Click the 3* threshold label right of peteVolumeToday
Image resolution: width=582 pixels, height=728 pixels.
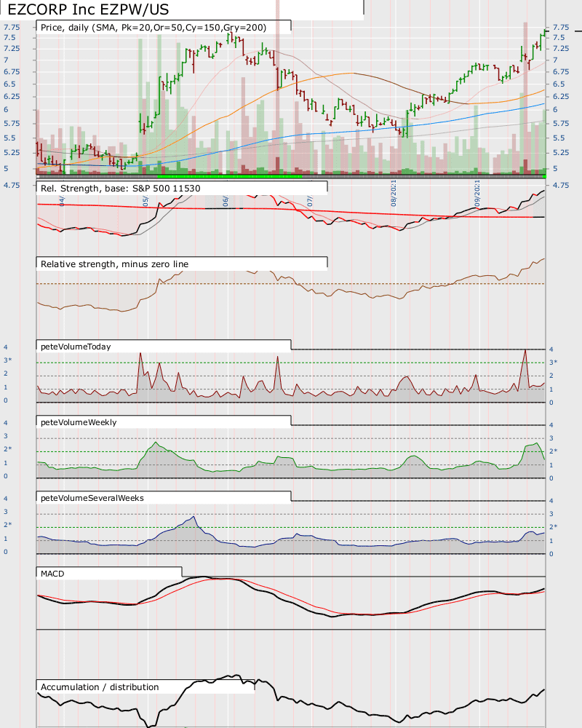pyautogui.click(x=553, y=362)
